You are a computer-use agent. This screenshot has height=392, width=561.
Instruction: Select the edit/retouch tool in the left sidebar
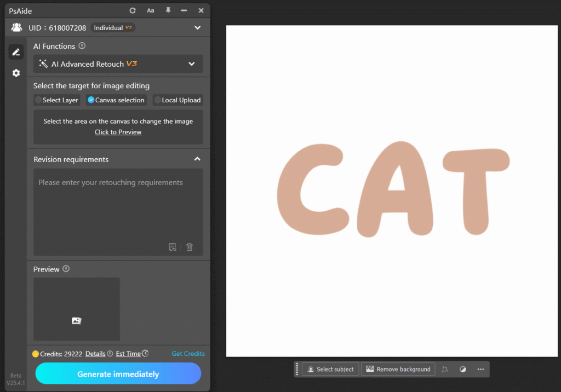(x=16, y=51)
